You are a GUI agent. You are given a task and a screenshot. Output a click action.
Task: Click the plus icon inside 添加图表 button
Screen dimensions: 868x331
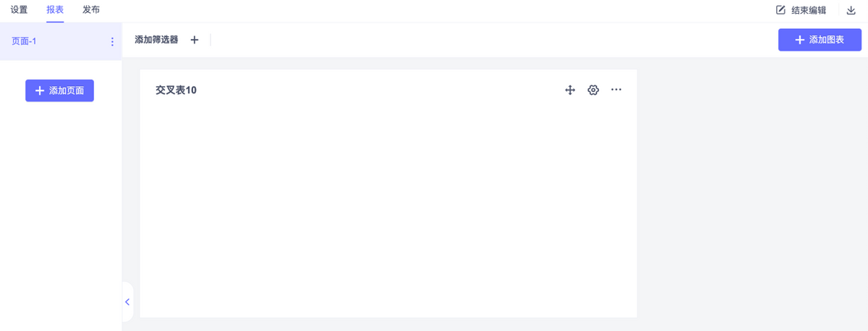pos(799,40)
